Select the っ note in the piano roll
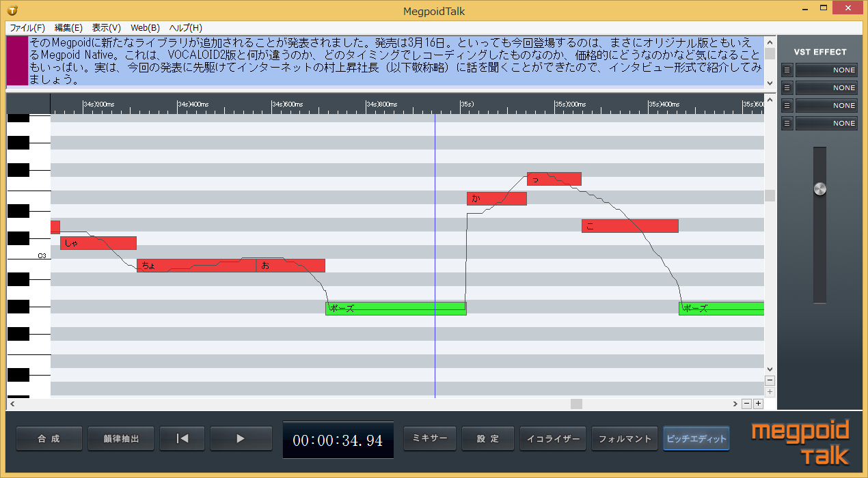This screenshot has width=868, height=478. (x=554, y=179)
